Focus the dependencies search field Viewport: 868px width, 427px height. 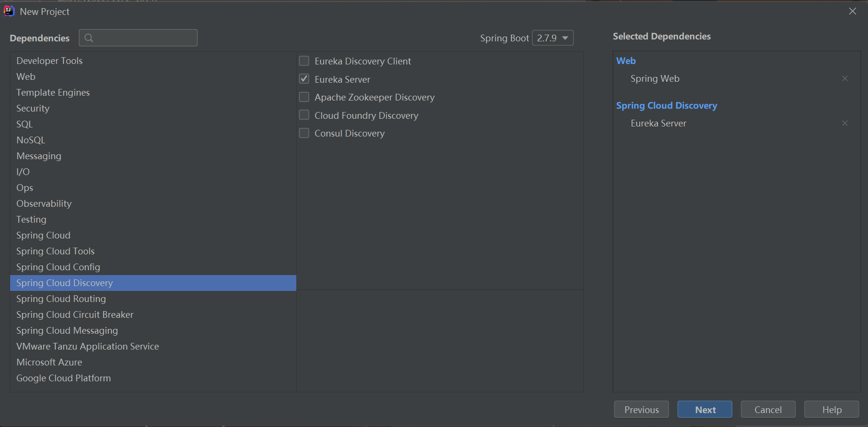(144, 38)
